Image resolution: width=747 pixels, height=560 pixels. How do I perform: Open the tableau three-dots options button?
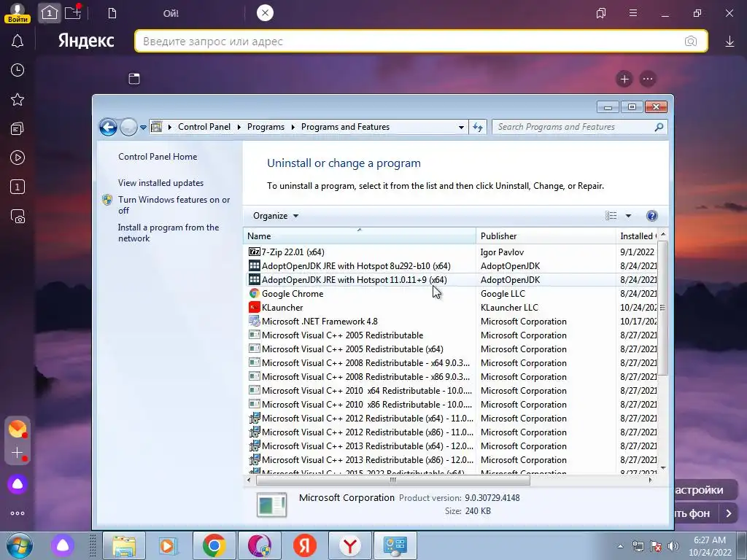pos(648,79)
